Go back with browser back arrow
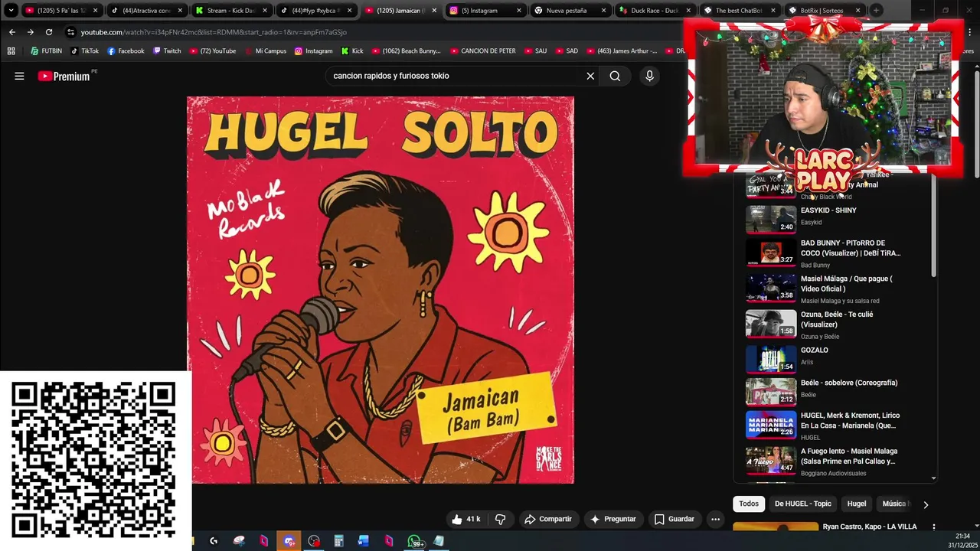The height and width of the screenshot is (551, 980). [11, 32]
